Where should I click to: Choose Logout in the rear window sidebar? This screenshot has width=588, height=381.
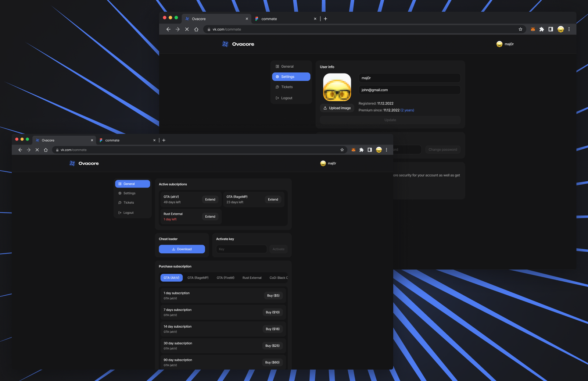291,98
